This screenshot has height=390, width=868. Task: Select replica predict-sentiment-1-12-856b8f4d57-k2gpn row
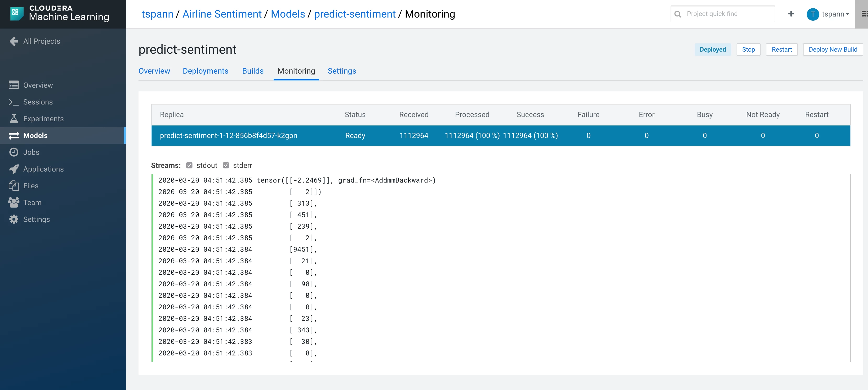point(501,135)
